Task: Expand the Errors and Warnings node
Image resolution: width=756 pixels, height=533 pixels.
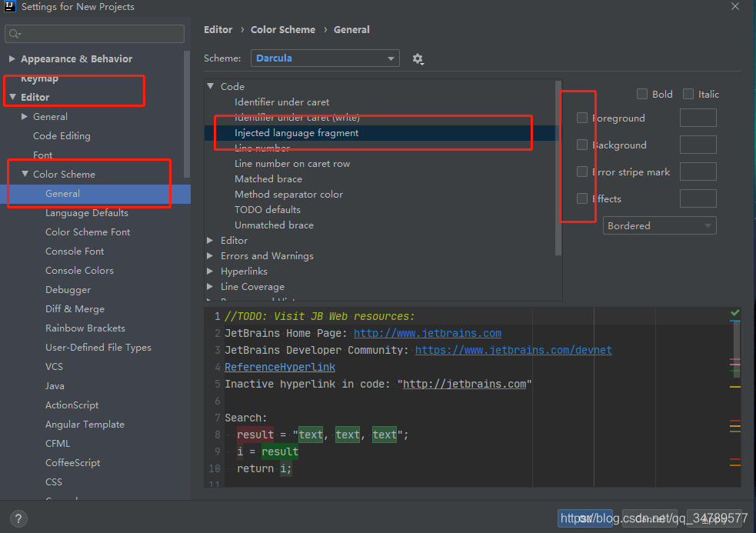Action: [210, 255]
